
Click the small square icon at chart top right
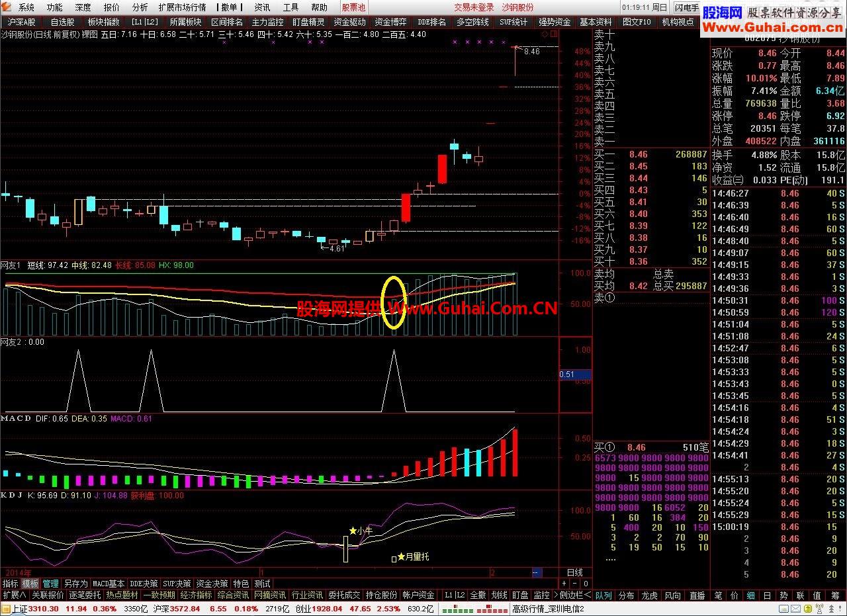[x=553, y=34]
